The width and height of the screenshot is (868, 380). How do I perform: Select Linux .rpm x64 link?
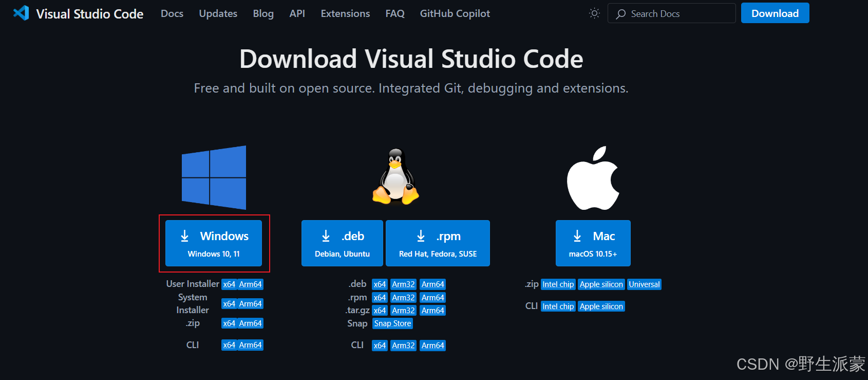[x=380, y=298]
